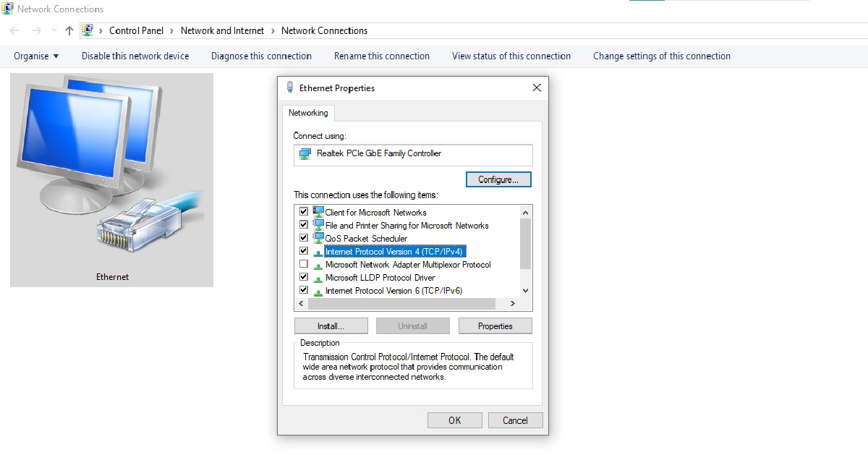
Task: Uncheck File and Printer Sharing checkbox
Action: [304, 225]
